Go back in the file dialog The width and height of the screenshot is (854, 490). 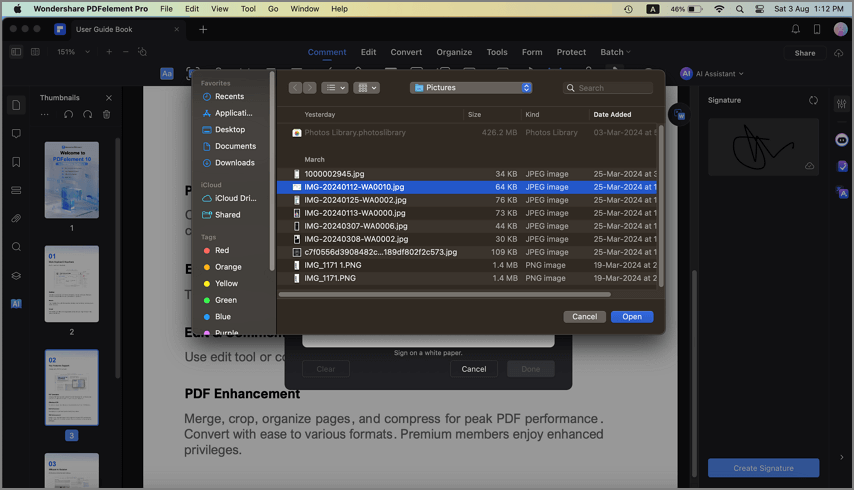pos(295,88)
